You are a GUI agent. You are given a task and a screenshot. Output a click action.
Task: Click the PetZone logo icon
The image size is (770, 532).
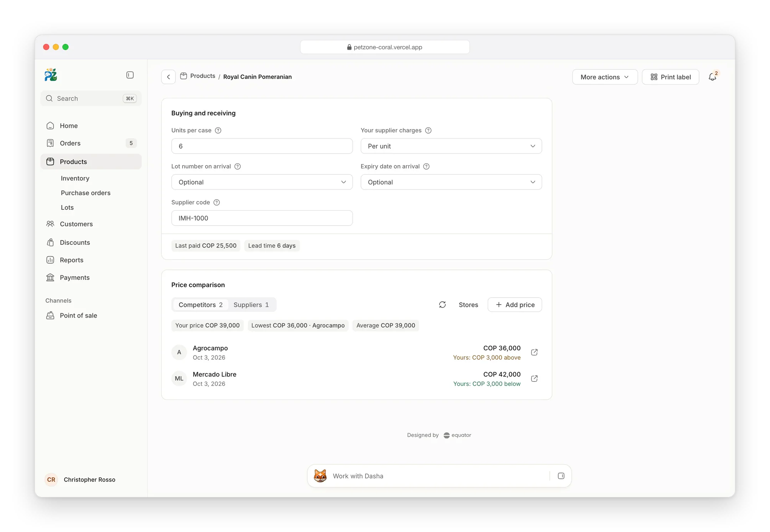coord(50,75)
